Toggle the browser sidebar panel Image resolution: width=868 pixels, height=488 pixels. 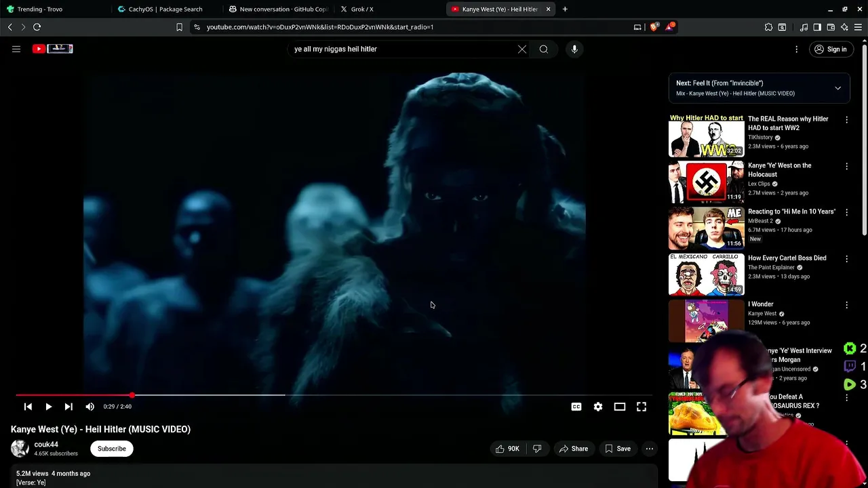tap(817, 27)
